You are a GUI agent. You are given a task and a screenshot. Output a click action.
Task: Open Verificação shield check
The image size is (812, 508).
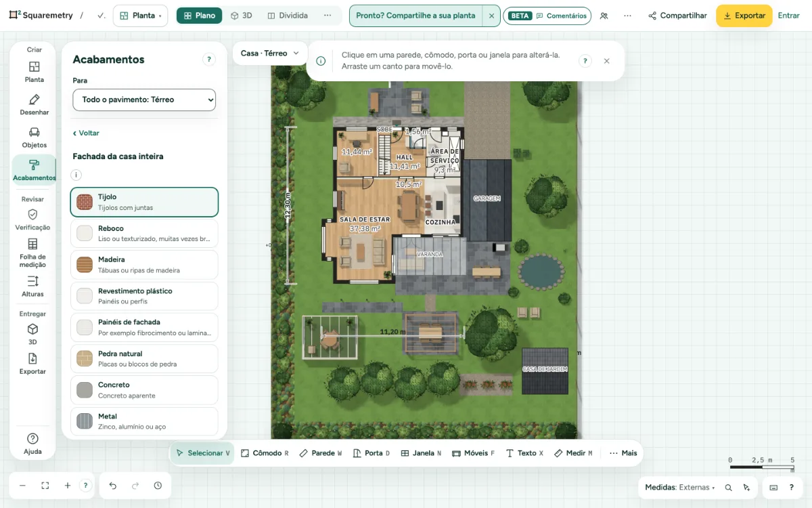tap(32, 219)
